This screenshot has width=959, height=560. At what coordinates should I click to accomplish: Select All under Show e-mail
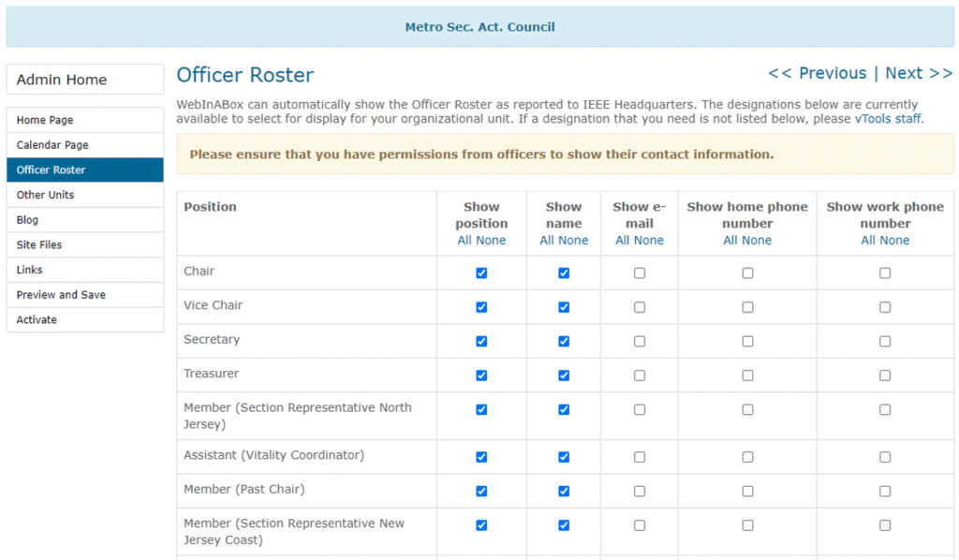coord(622,241)
